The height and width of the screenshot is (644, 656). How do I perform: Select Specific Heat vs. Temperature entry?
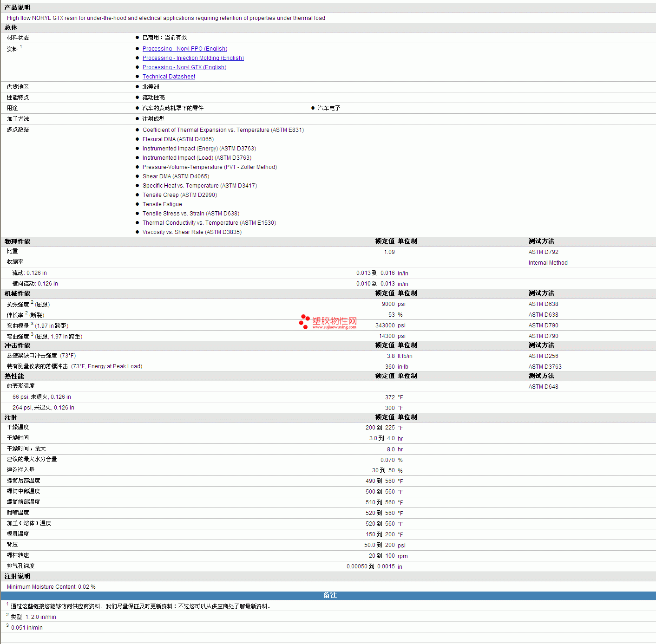coord(199,186)
